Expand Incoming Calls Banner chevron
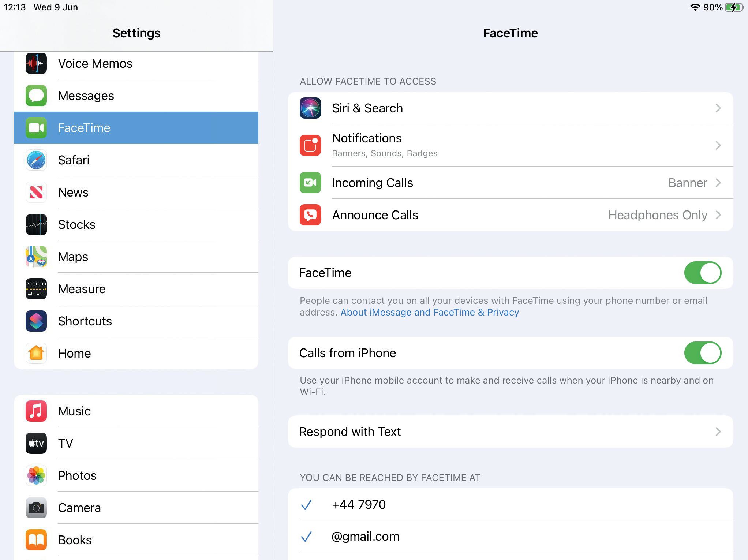This screenshot has width=748, height=560. pyautogui.click(x=718, y=183)
